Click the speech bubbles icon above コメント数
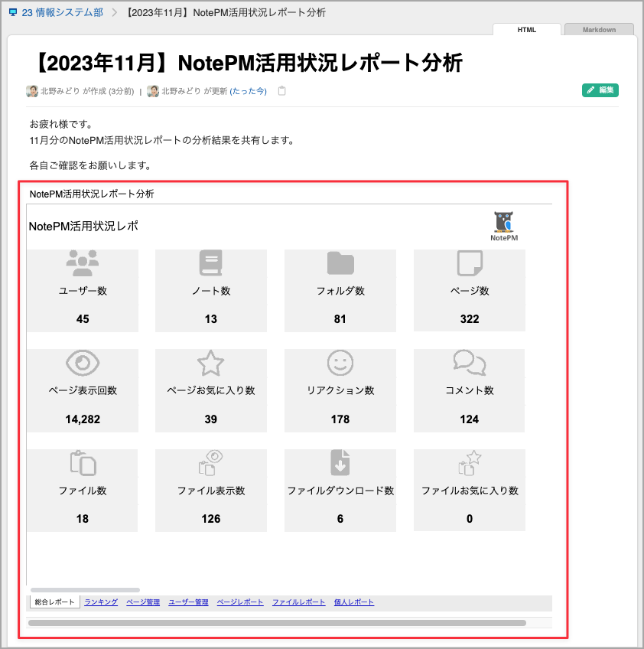This screenshot has width=644, height=649. pyautogui.click(x=470, y=363)
